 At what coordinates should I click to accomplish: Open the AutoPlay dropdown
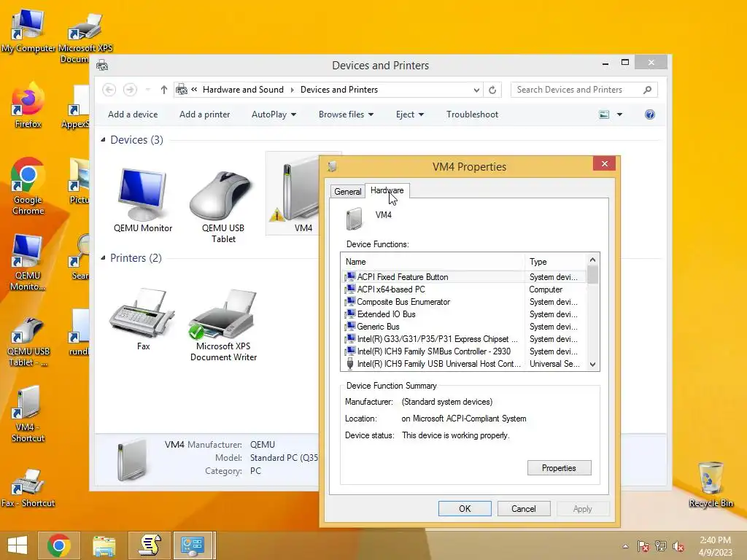click(x=274, y=114)
